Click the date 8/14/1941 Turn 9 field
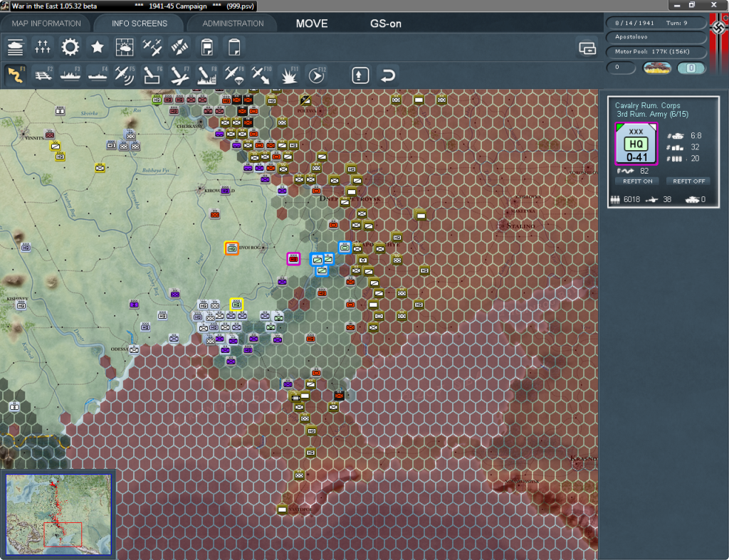729x560 pixels. coord(656,23)
